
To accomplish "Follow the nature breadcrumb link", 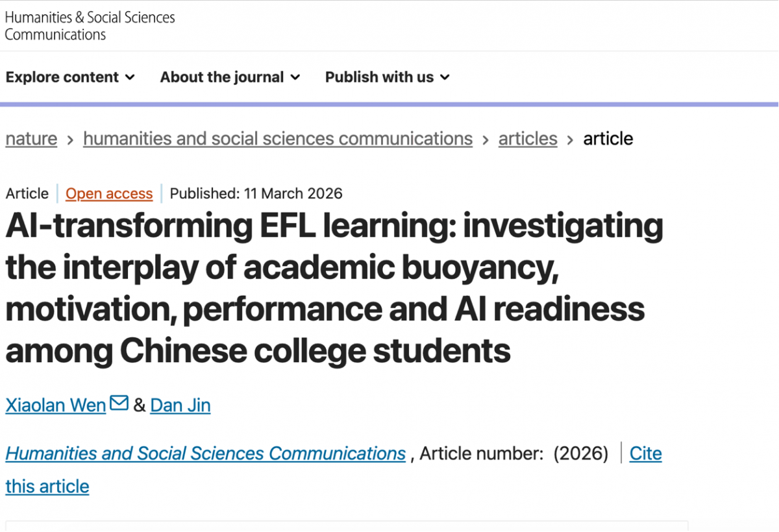I will click(x=31, y=138).
